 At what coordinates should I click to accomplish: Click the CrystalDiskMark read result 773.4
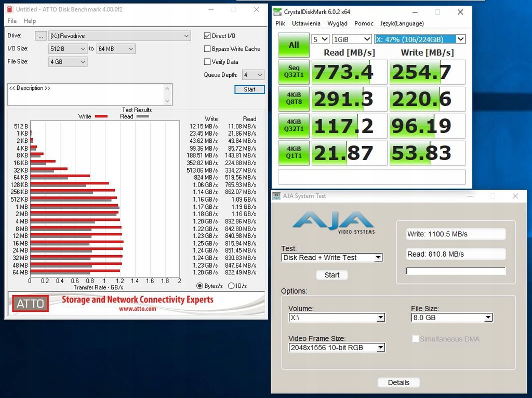point(349,72)
